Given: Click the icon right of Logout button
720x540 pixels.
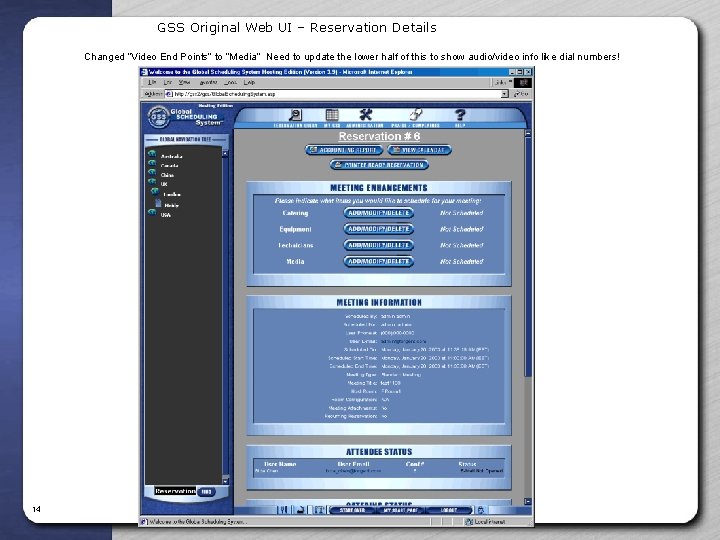Looking at the screenshot, I should coord(480,510).
